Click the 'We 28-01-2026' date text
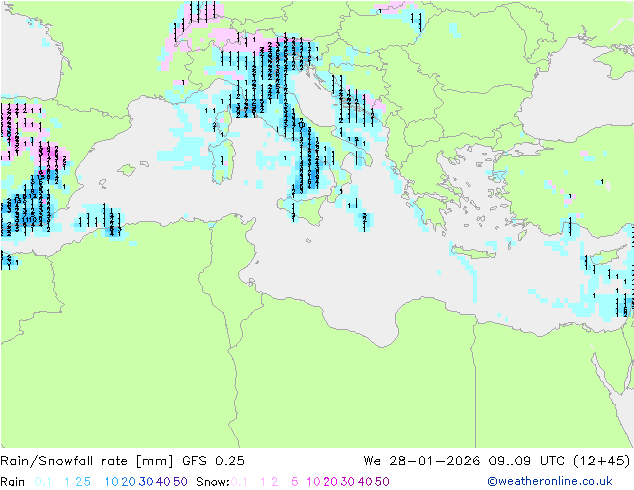634x490 pixels. (x=421, y=461)
